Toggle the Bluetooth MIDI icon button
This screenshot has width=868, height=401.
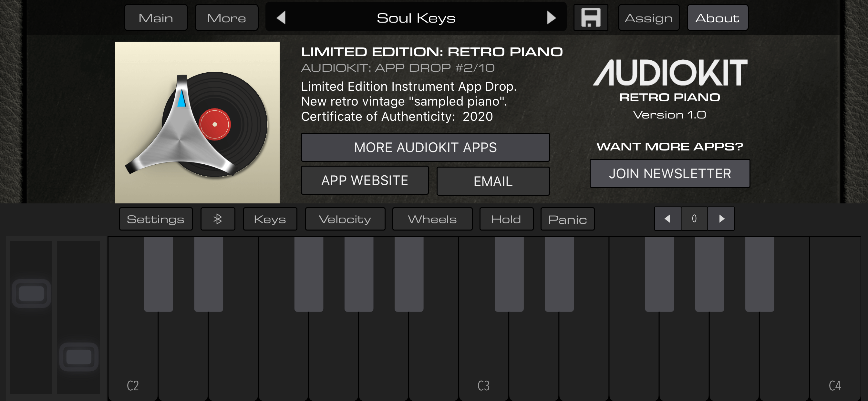tap(218, 219)
